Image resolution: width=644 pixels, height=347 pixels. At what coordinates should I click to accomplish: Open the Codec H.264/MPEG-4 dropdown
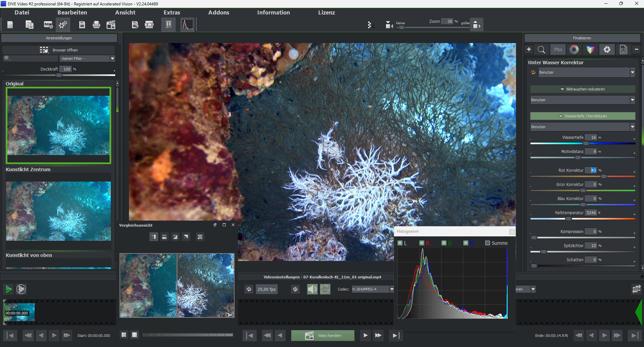point(373,289)
